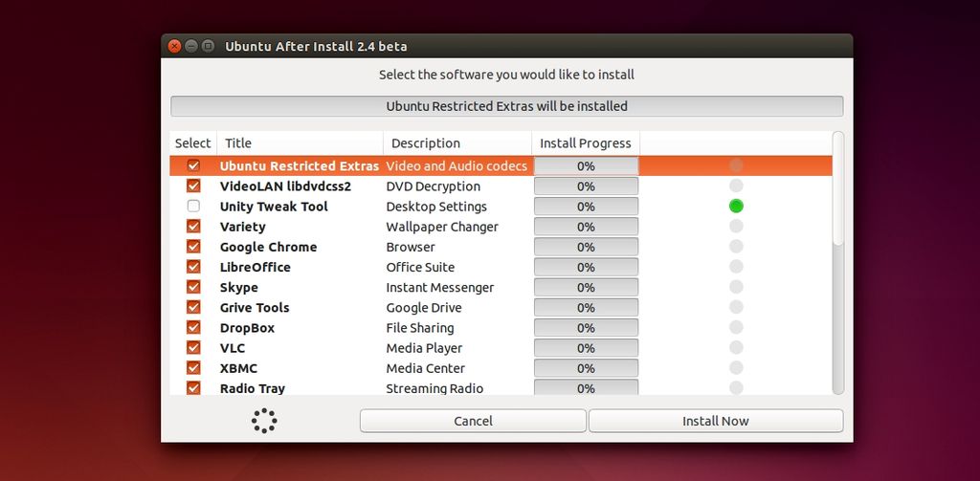Sort list by Select column header
The image size is (980, 481).
pyautogui.click(x=193, y=143)
